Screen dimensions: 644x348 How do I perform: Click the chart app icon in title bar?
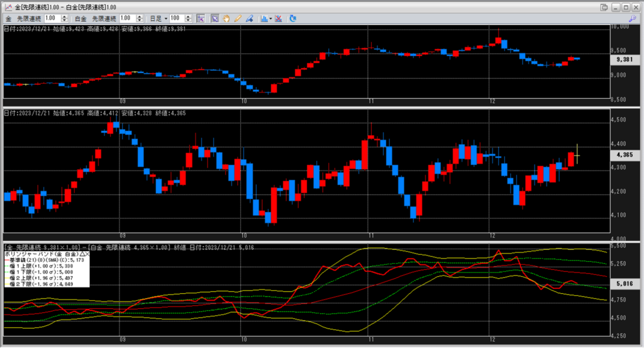pos(8,7)
